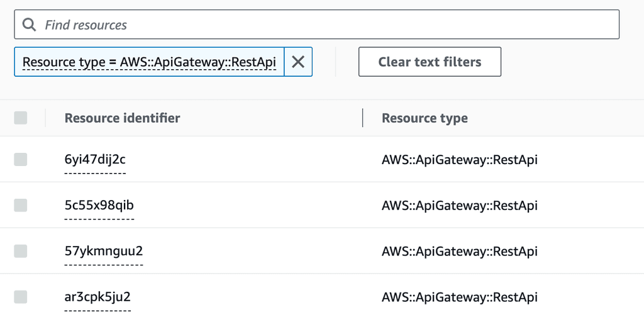Click the column divider before Resource type
This screenshot has height=317, width=644.
point(363,118)
